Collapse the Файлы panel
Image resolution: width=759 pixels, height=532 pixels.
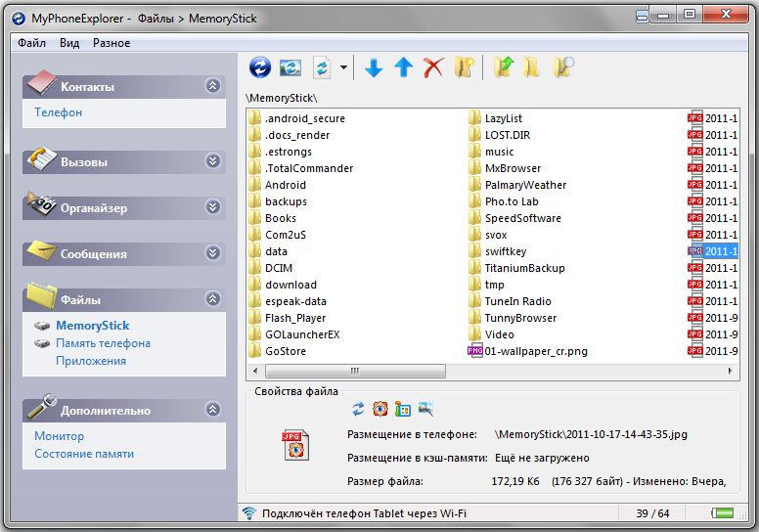coord(212,298)
